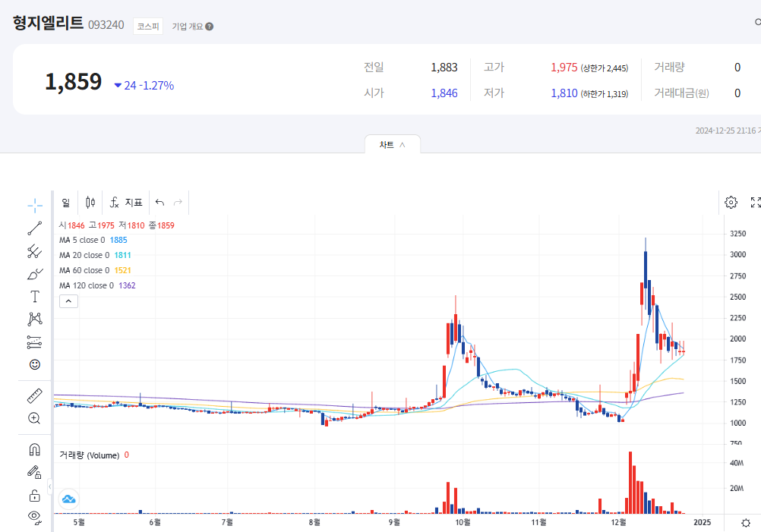Image resolution: width=761 pixels, height=532 pixels.
Task: Select the long position forecasting tool
Action: [34, 342]
